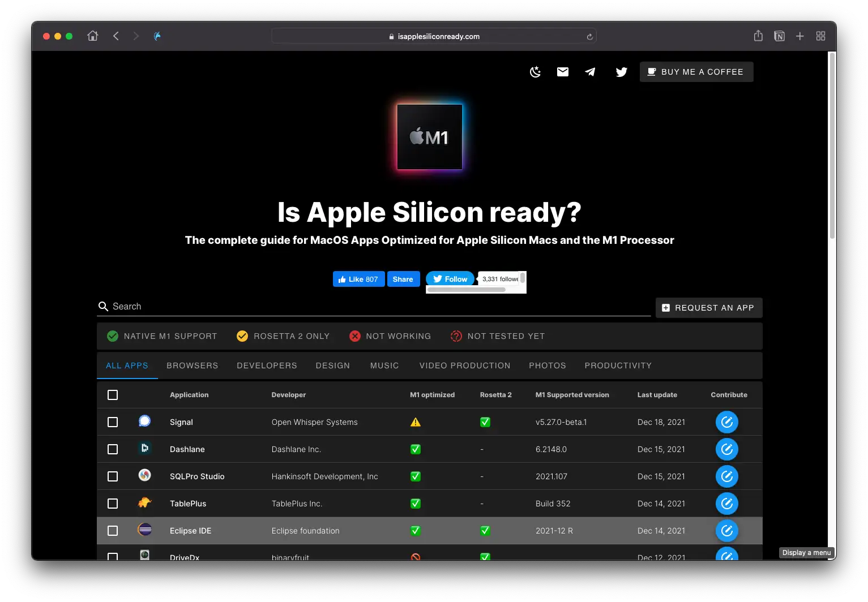The height and width of the screenshot is (602, 868).
Task: Click the Request An App button
Action: coord(709,308)
